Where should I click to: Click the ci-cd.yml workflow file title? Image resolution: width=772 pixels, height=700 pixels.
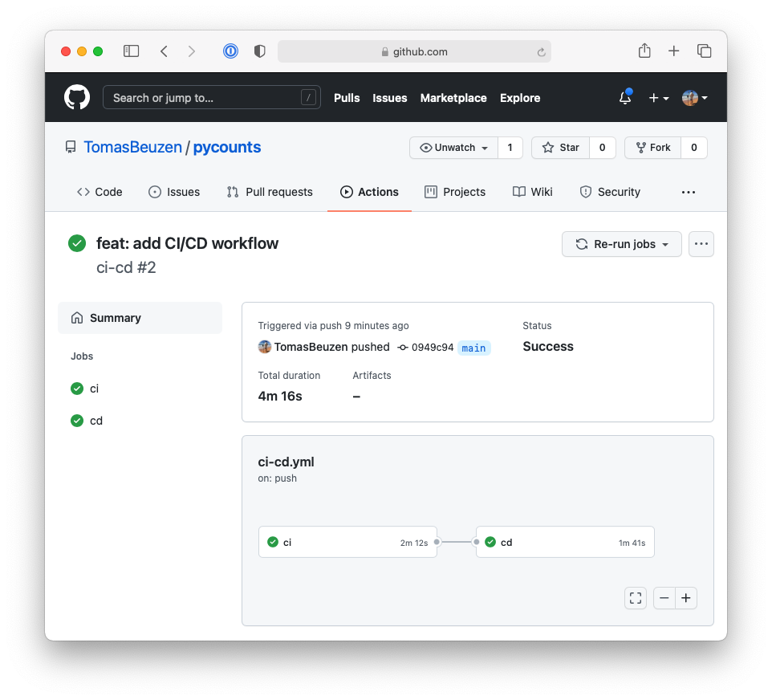[286, 462]
